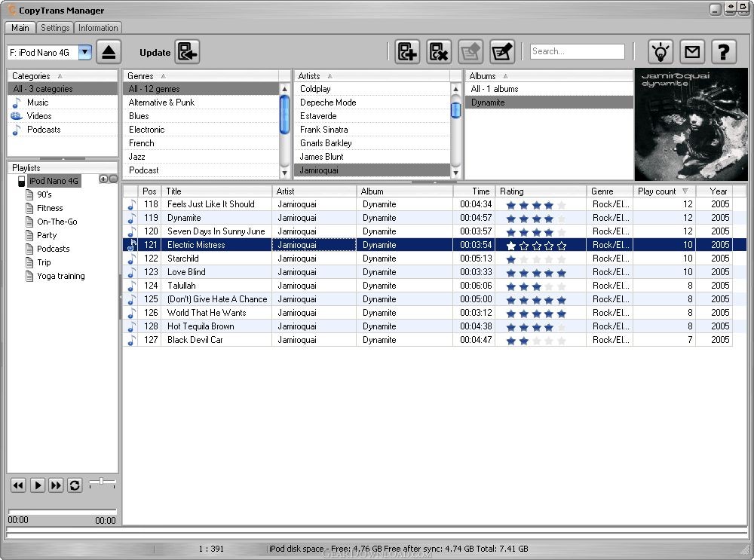
Task: Click the Rating column header
Action: (541, 191)
